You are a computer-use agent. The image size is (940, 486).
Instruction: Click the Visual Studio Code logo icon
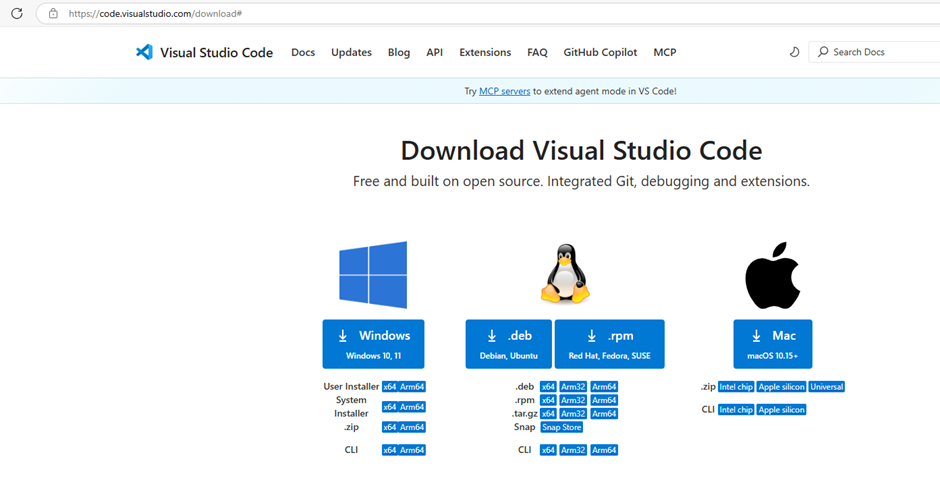click(144, 52)
